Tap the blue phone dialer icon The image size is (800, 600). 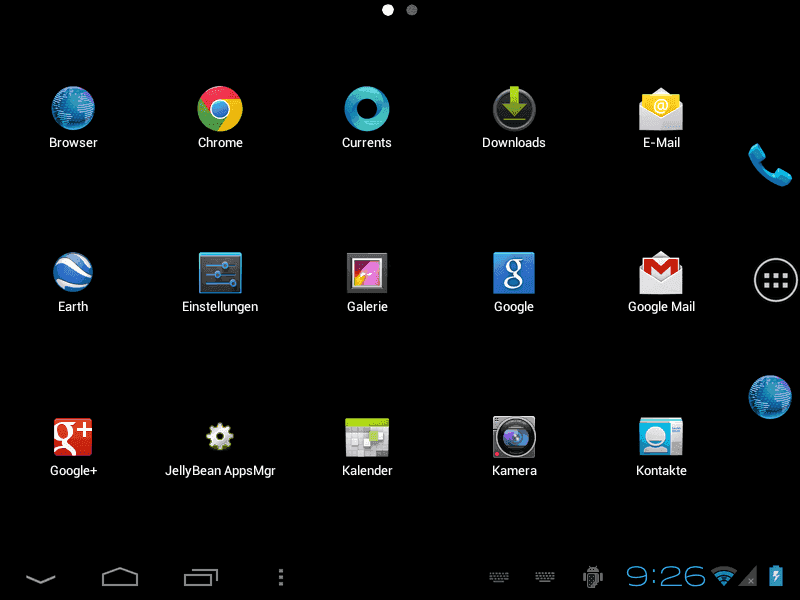click(770, 165)
